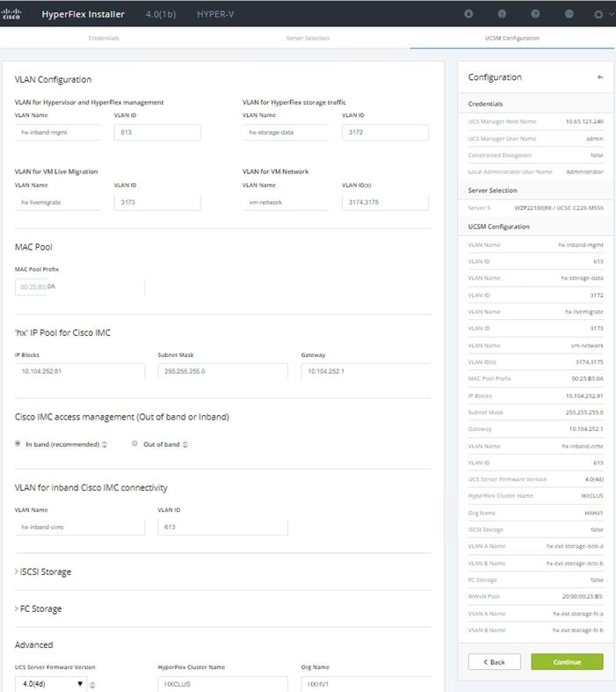Viewport: 616px width, 692px height.
Task: Collapse the Configuration panel using the arrow icon
Action: [599, 77]
